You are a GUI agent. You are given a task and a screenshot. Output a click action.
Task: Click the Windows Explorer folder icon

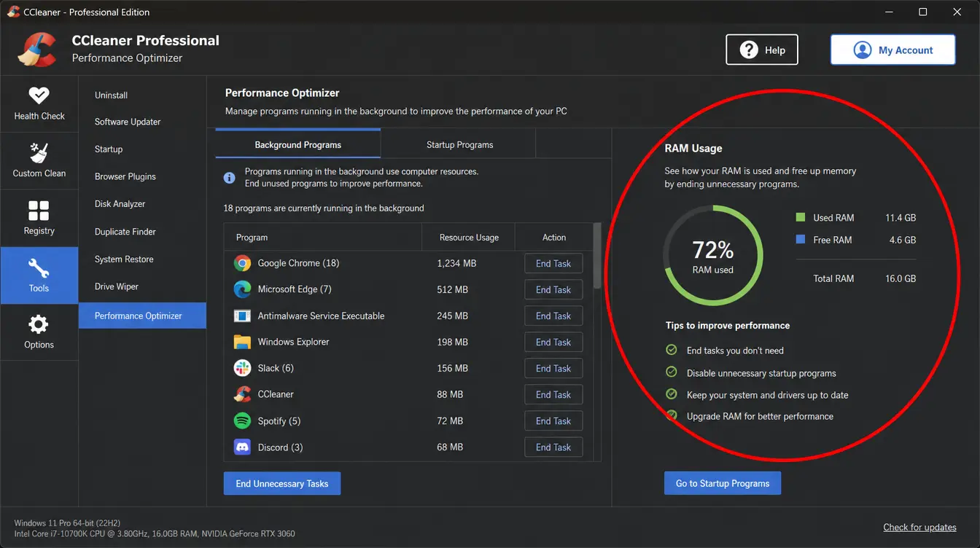242,342
